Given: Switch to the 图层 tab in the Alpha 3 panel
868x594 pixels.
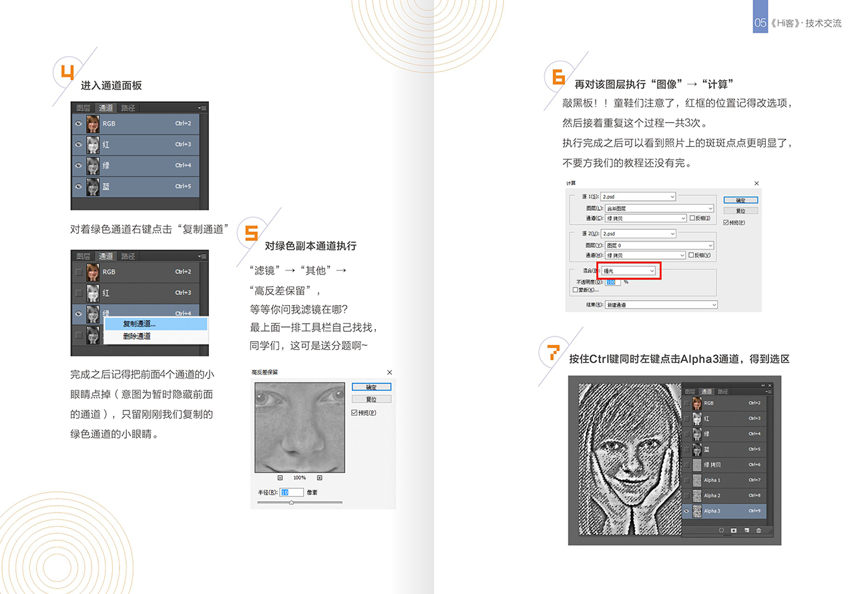Looking at the screenshot, I should pyautogui.click(x=690, y=392).
